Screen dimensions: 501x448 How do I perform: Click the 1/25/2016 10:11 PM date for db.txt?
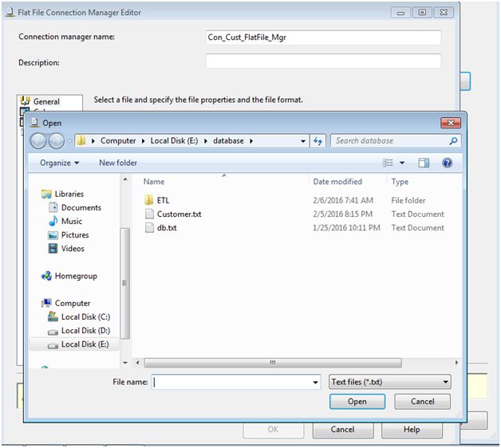tap(346, 228)
